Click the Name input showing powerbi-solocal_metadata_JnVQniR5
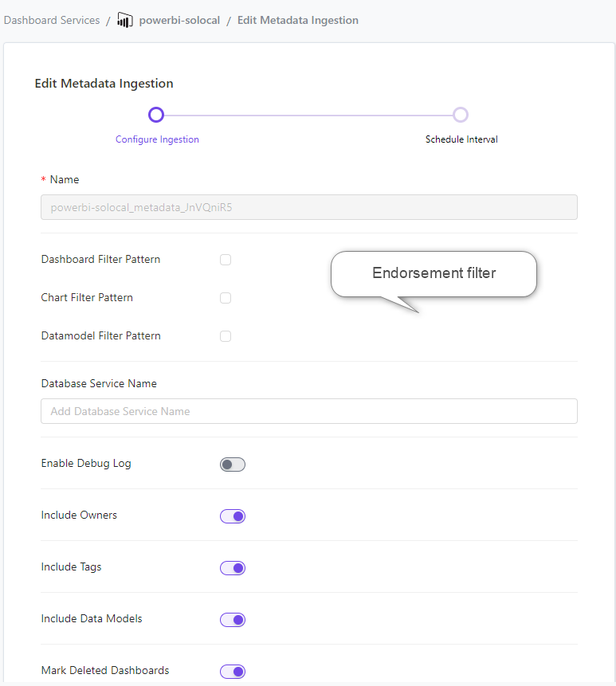Image resolution: width=616 pixels, height=686 pixels. click(308, 206)
